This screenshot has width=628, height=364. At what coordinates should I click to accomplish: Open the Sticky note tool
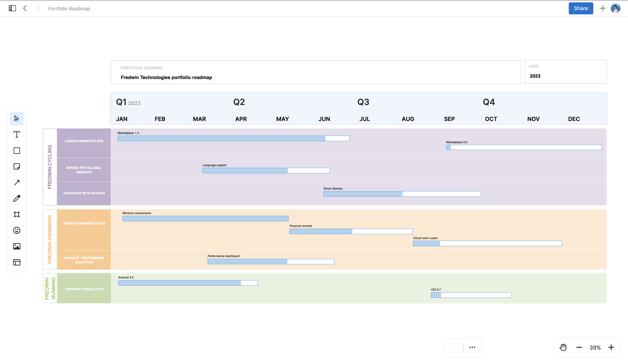(17, 166)
